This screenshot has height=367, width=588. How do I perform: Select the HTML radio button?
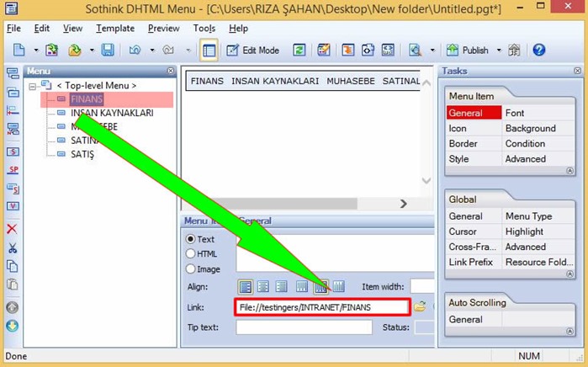click(x=190, y=253)
